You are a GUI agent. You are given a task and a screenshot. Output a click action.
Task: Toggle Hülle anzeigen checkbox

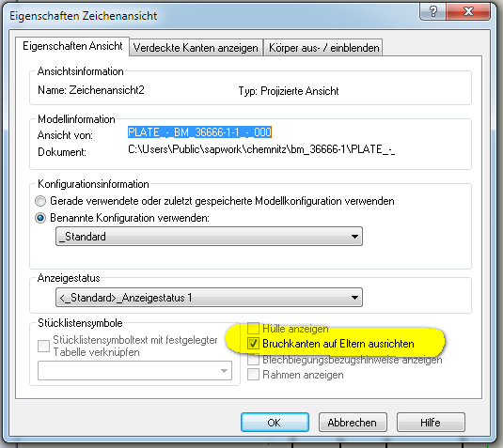253,329
